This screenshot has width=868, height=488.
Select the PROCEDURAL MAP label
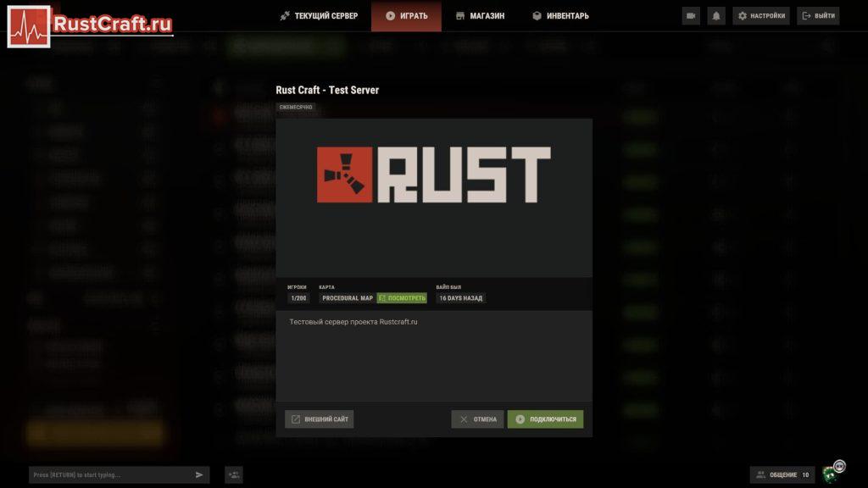[x=348, y=298]
